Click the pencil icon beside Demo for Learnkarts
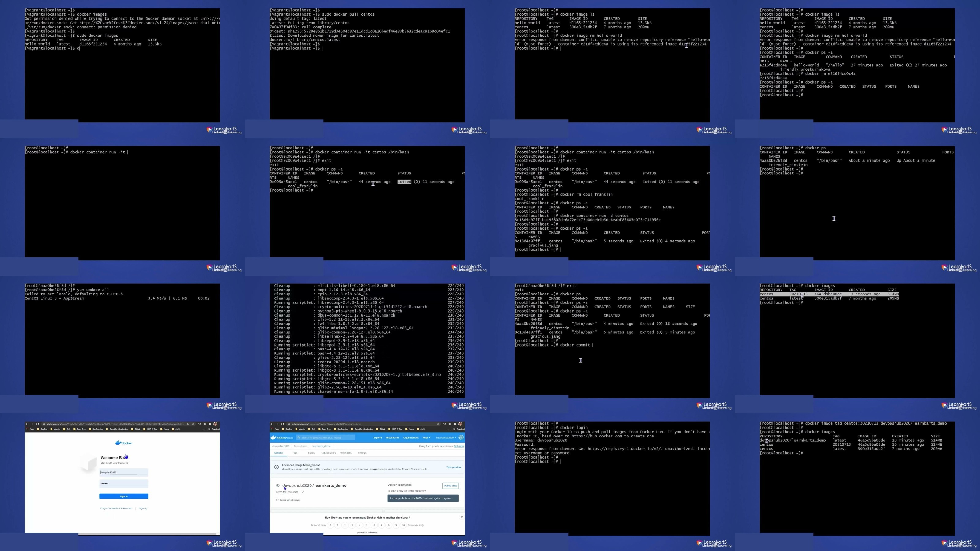This screenshot has width=980, height=551. click(x=303, y=492)
